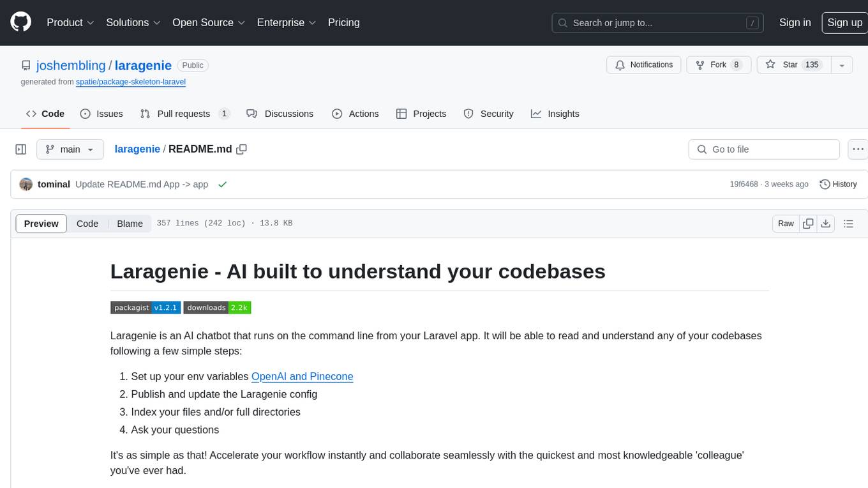The width and height of the screenshot is (868, 488).
Task: Click the downloads 2.2k badge
Action: pyautogui.click(x=217, y=307)
